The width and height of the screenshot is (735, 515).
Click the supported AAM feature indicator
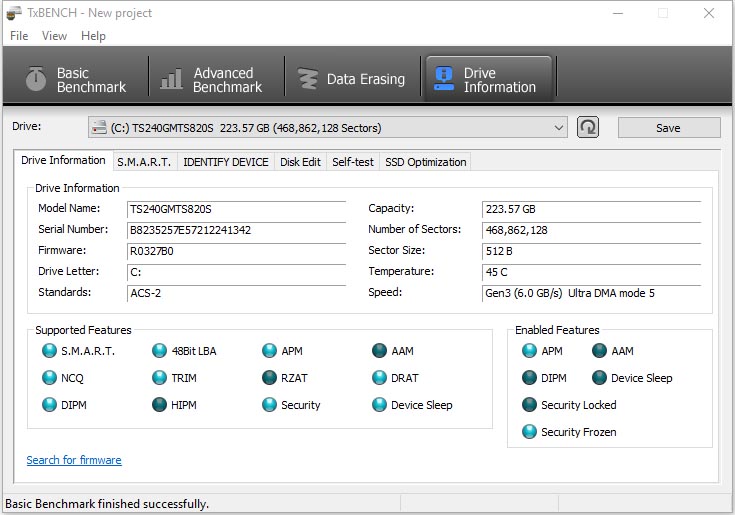point(379,351)
